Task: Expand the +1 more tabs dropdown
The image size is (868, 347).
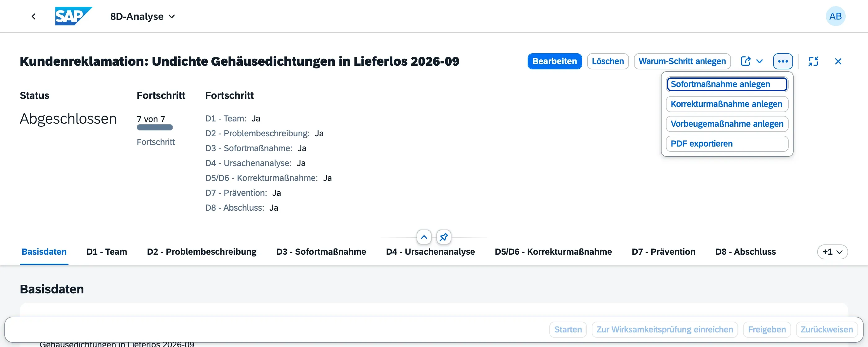Action: (832, 252)
